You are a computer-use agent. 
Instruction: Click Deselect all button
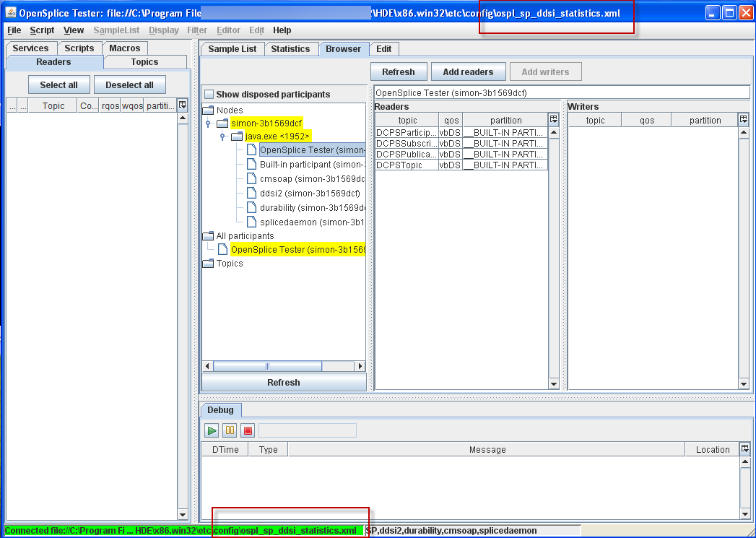click(x=130, y=84)
